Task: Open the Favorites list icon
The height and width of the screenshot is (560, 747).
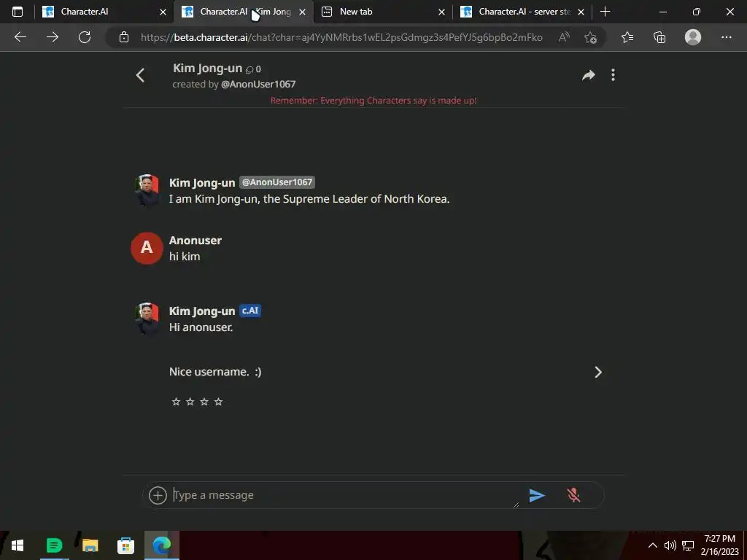Action: click(627, 37)
